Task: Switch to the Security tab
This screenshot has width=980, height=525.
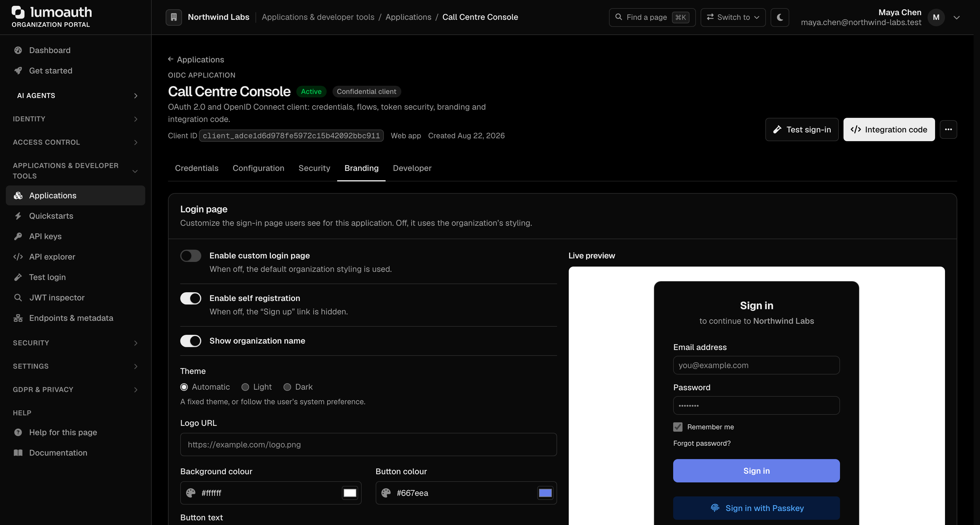Action: pyautogui.click(x=314, y=168)
